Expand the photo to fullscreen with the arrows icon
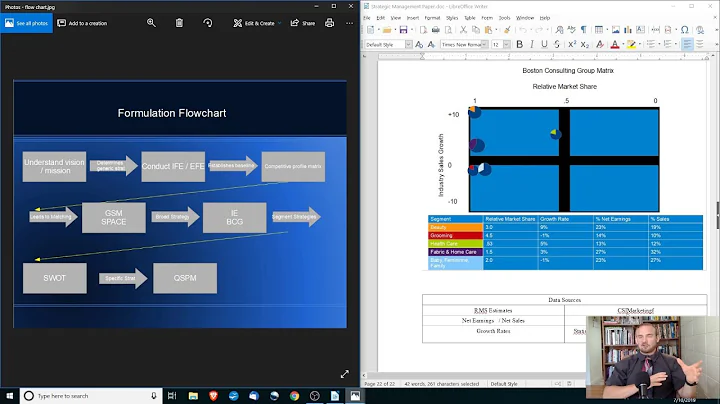The height and width of the screenshot is (404, 720). [344, 374]
